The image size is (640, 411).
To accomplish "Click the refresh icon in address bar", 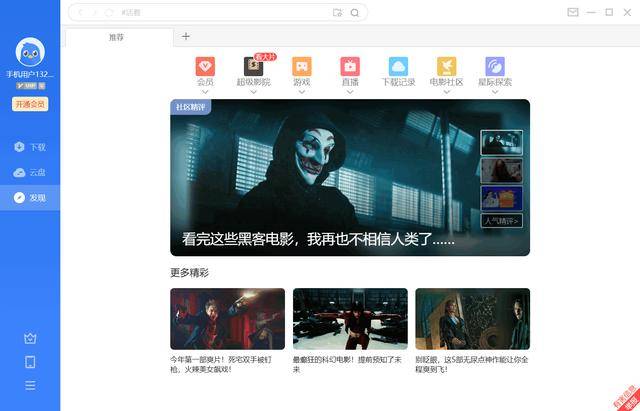I will pyautogui.click(x=109, y=13).
